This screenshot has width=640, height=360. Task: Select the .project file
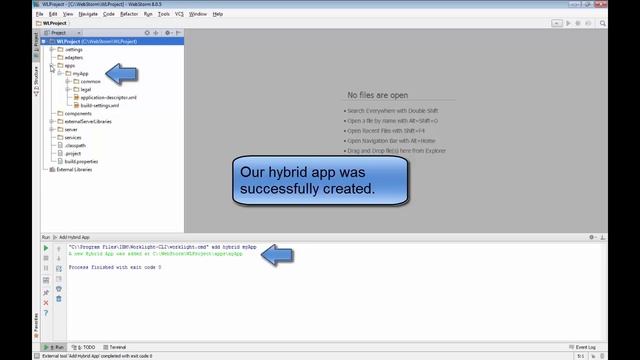(69, 153)
